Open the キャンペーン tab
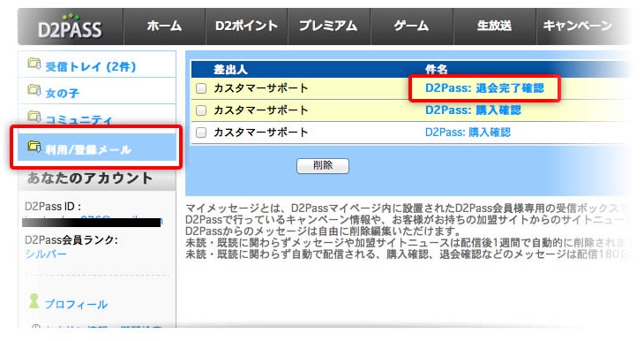 [578, 27]
